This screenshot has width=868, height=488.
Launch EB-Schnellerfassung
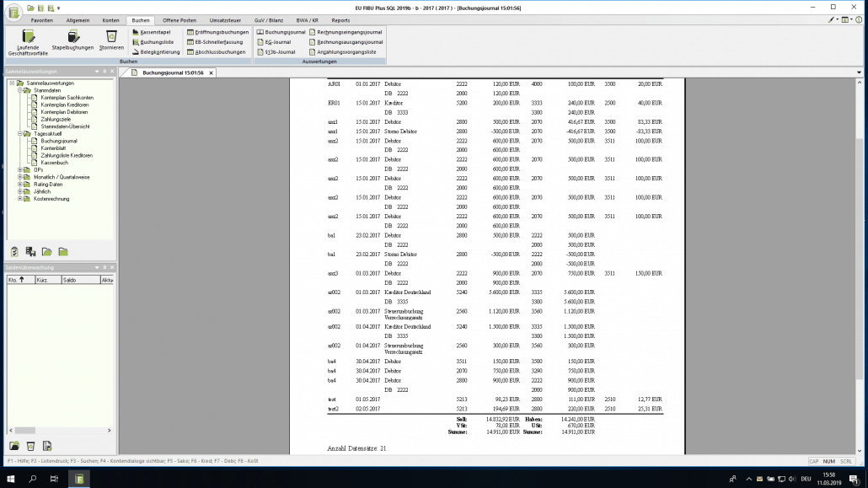(215, 42)
